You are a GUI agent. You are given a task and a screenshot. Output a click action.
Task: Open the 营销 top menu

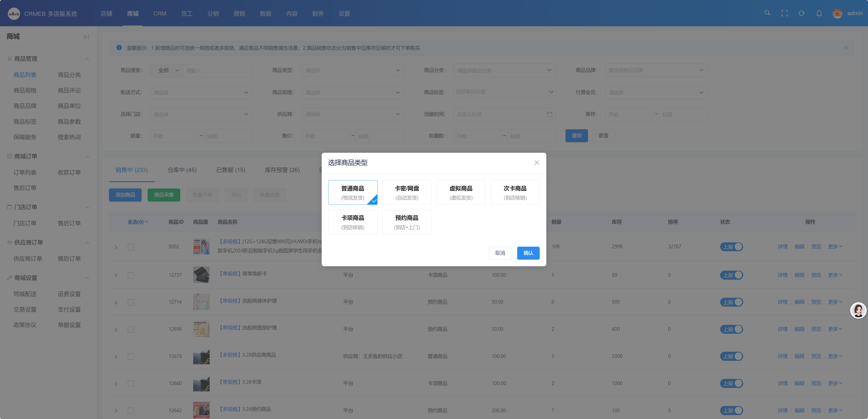click(x=239, y=13)
